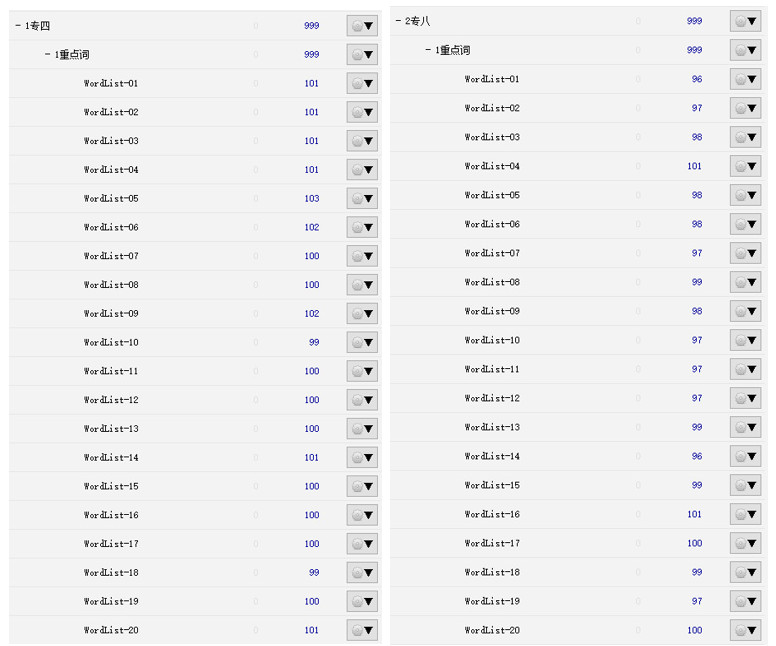This screenshot has height=646, width=776.
Task: Collapse the 2专八 tree node
Action: (x=398, y=21)
